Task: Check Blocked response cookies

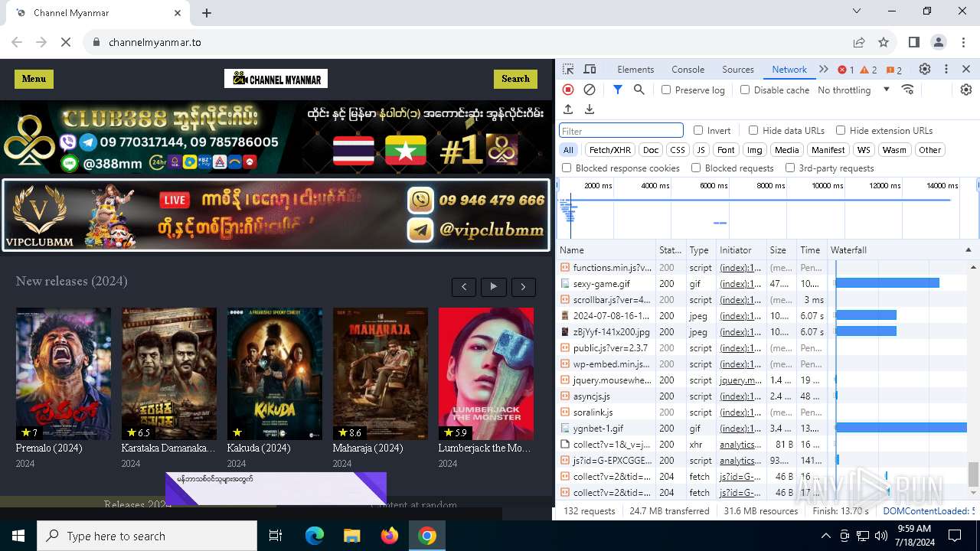Action: point(567,168)
